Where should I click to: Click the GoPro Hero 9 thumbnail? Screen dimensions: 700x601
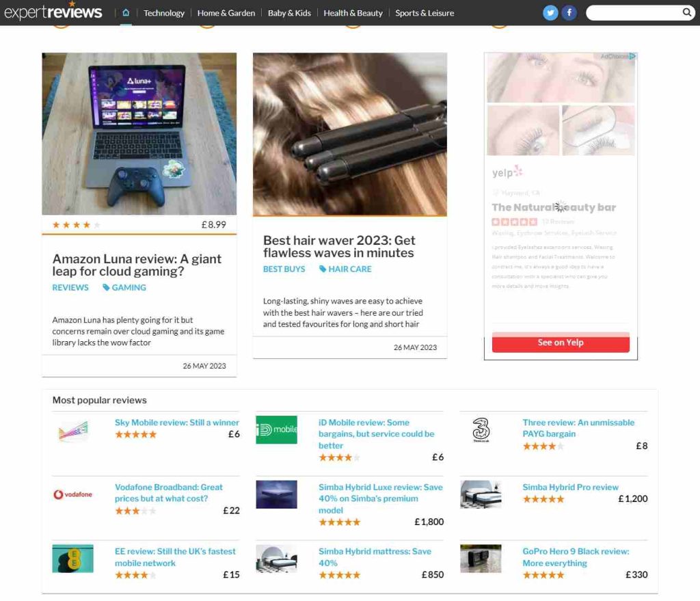tap(481, 559)
